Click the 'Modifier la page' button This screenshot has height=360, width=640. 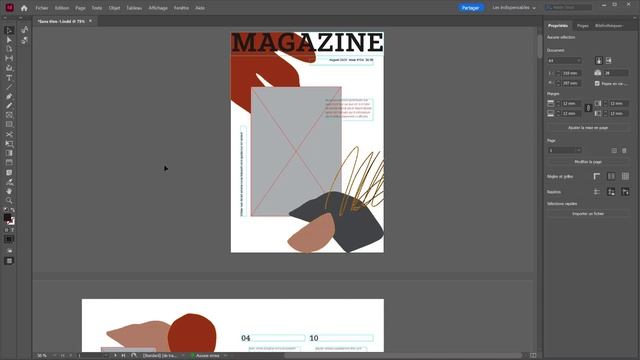(588, 162)
